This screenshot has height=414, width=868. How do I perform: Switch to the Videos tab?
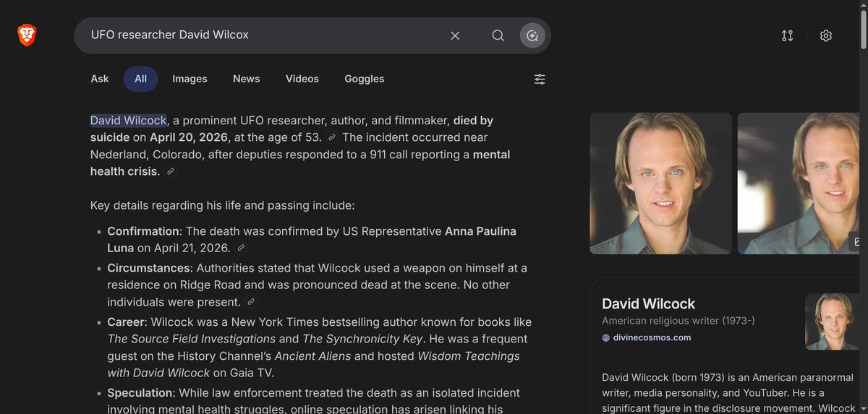(x=302, y=79)
